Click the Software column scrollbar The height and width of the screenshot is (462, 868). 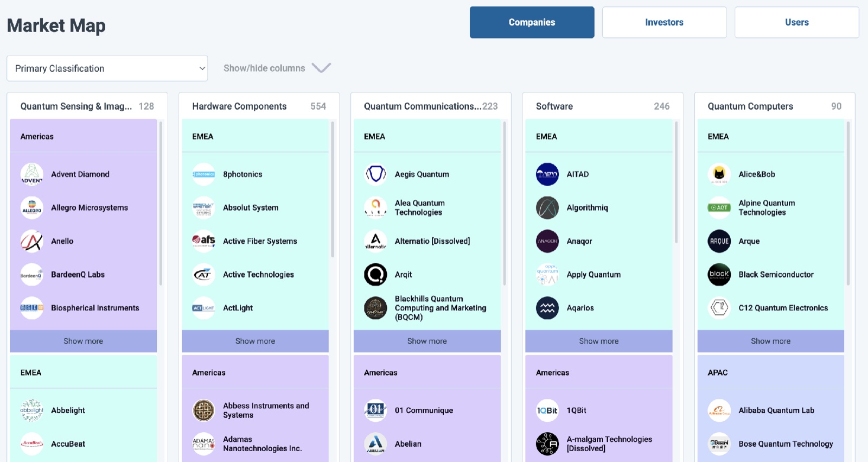[676, 182]
